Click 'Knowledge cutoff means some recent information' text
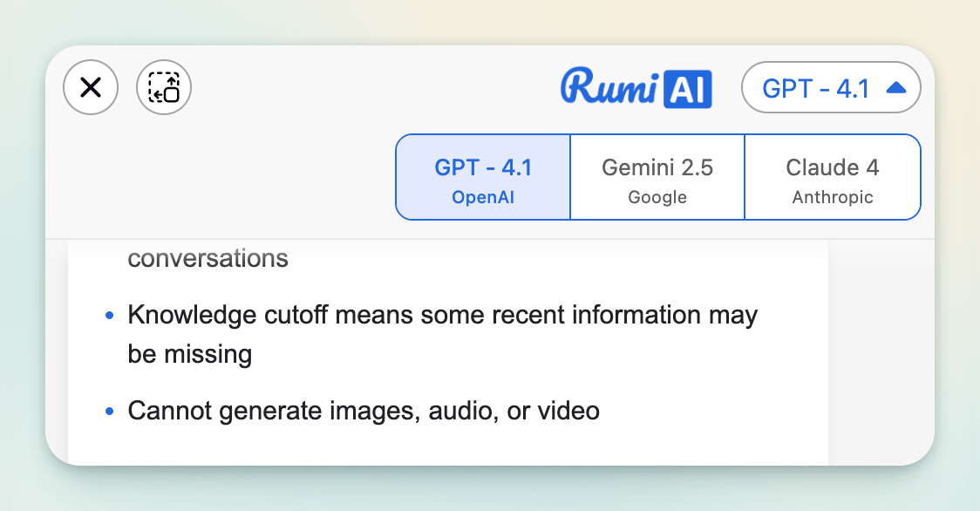The height and width of the screenshot is (511, 980). [x=414, y=315]
